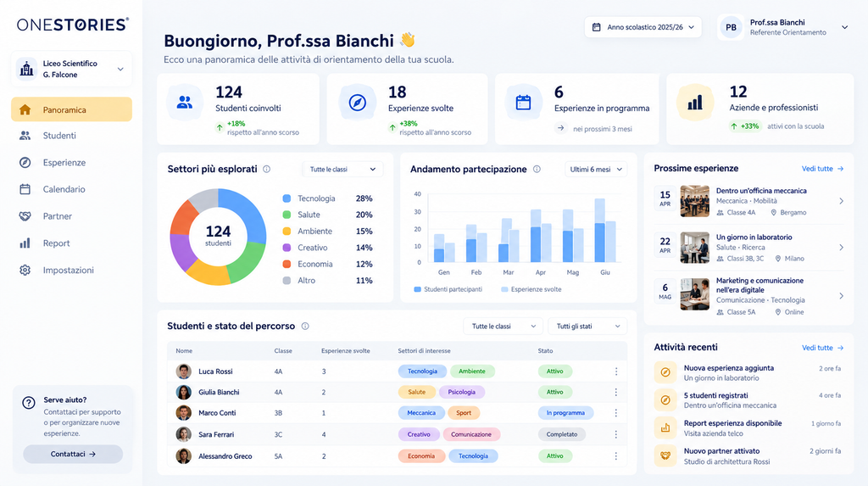
Task: Click the Completato status for Sara Ferrari
Action: pyautogui.click(x=562, y=434)
